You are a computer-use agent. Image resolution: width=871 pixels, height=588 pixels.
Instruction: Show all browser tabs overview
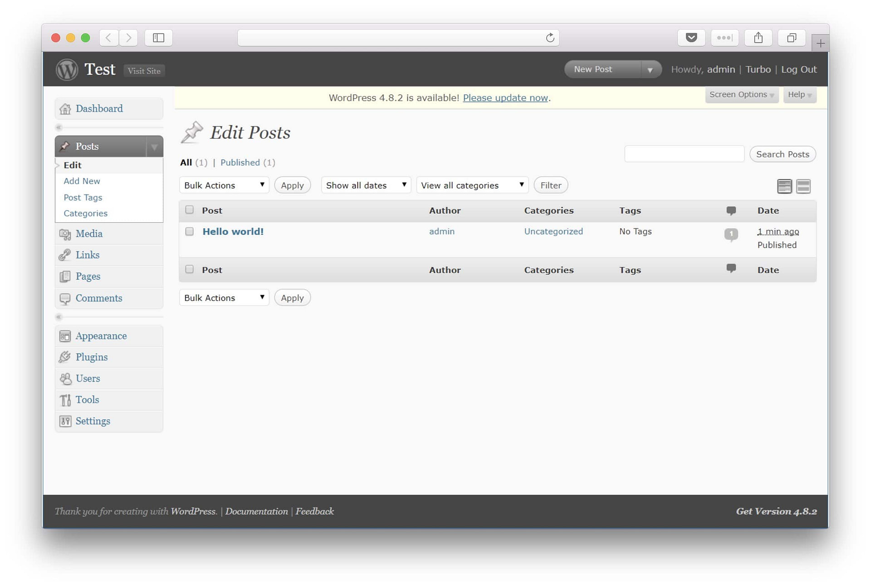coord(792,38)
